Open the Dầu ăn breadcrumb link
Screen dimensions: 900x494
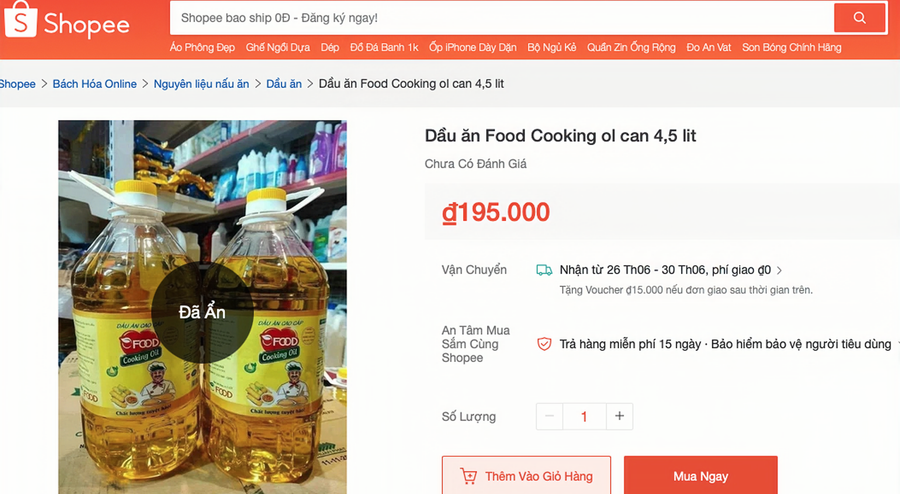284,84
